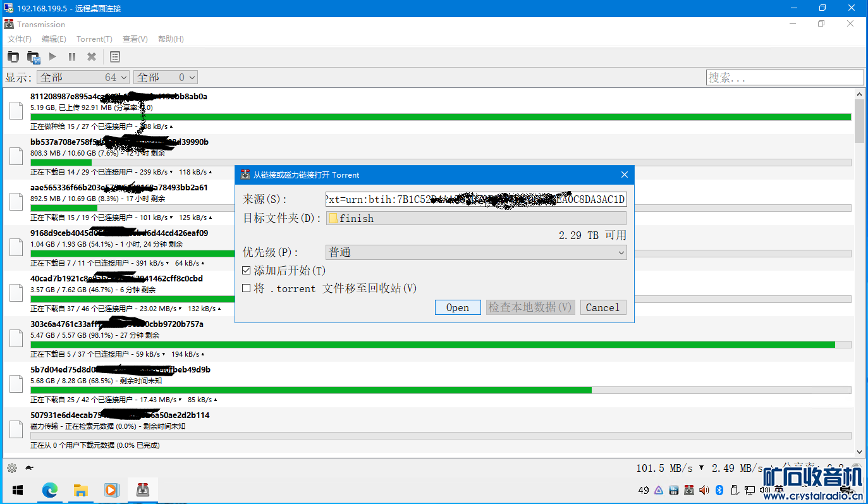Open the 文件(F) menu
Image resolution: width=868 pixels, height=504 pixels.
pyautogui.click(x=20, y=39)
